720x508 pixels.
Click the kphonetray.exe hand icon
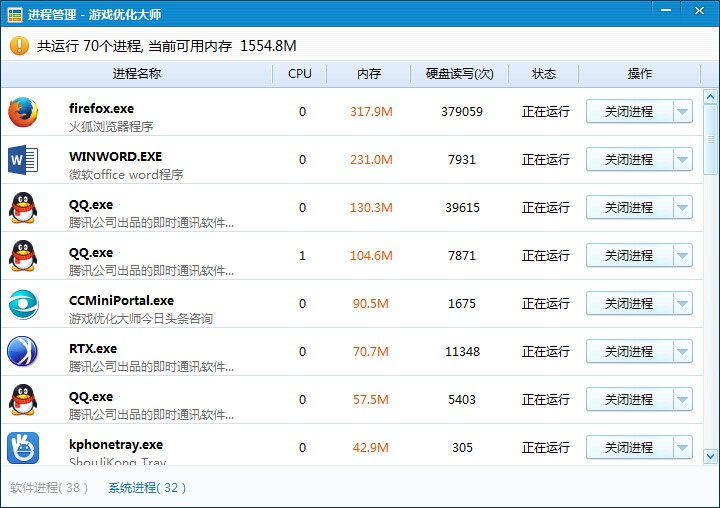23,448
